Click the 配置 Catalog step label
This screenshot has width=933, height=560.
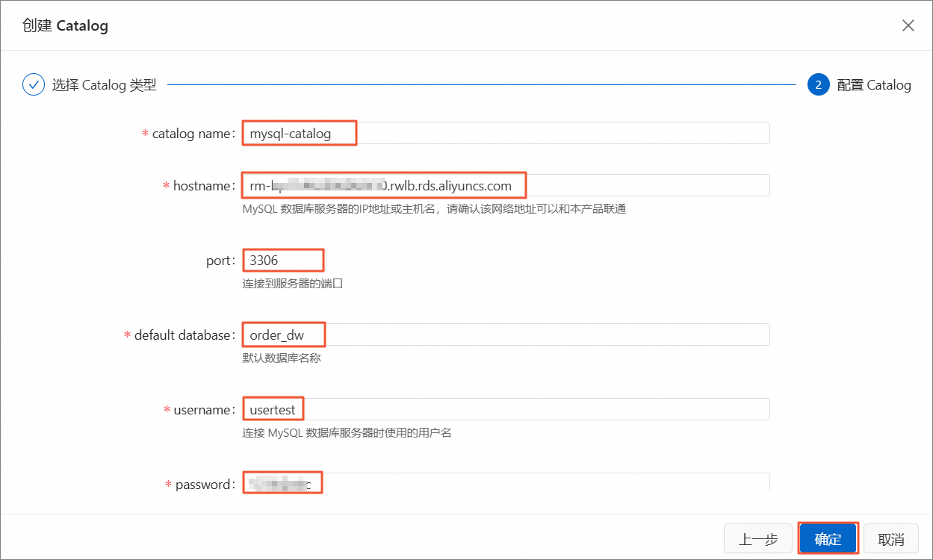874,84
